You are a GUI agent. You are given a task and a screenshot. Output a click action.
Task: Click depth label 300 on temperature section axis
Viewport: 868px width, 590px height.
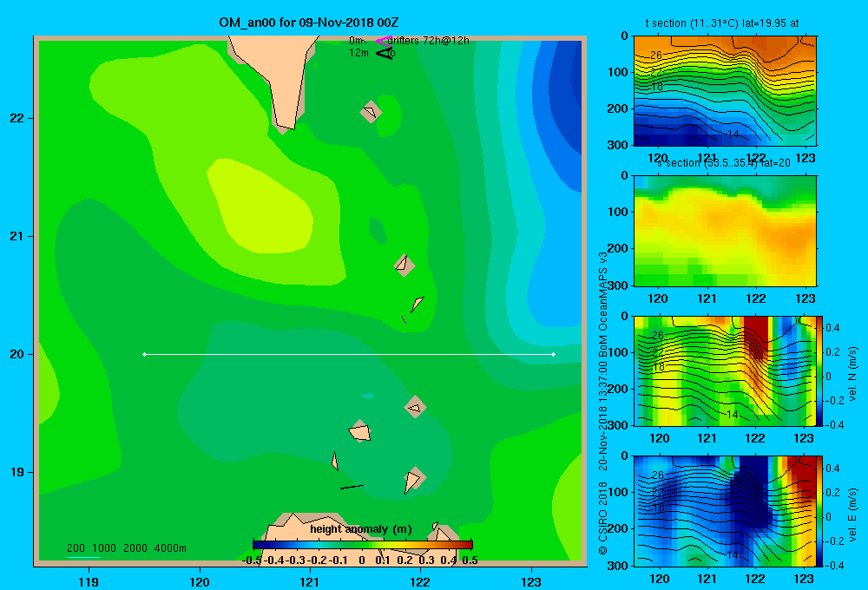pyautogui.click(x=618, y=145)
